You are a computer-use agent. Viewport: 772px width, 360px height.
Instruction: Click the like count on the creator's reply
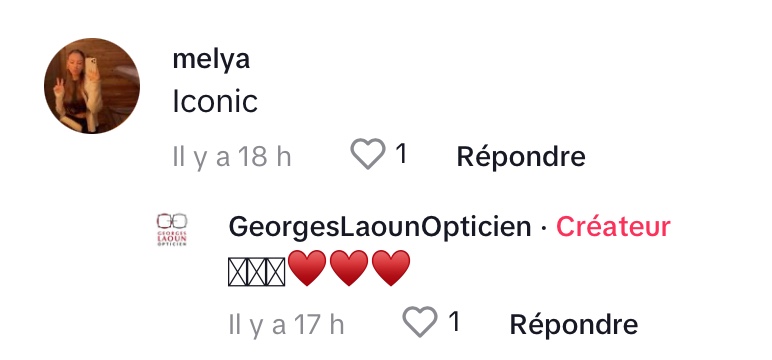(454, 322)
